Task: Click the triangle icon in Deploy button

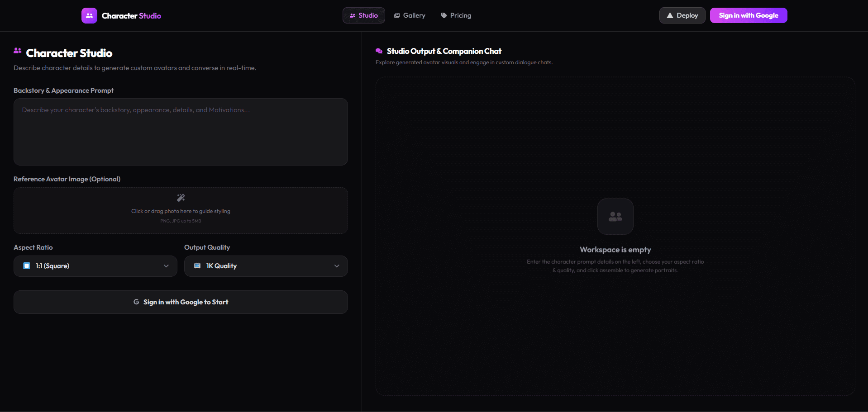Action: (670, 15)
